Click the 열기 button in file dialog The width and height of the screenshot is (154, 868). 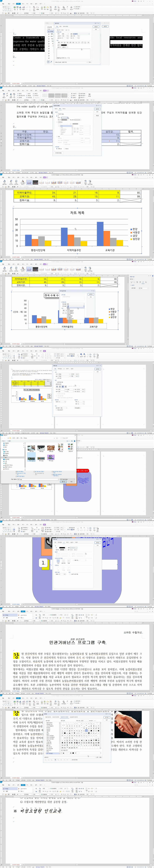tap(63, 482)
